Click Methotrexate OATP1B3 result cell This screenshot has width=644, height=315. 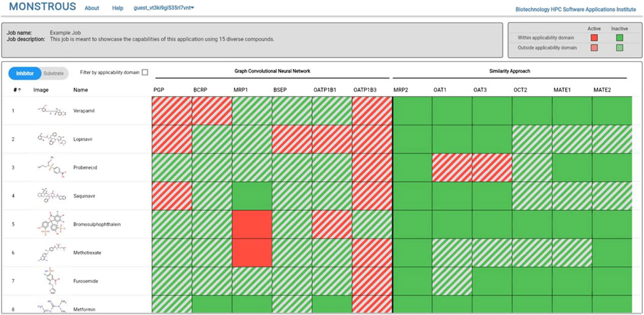click(372, 253)
